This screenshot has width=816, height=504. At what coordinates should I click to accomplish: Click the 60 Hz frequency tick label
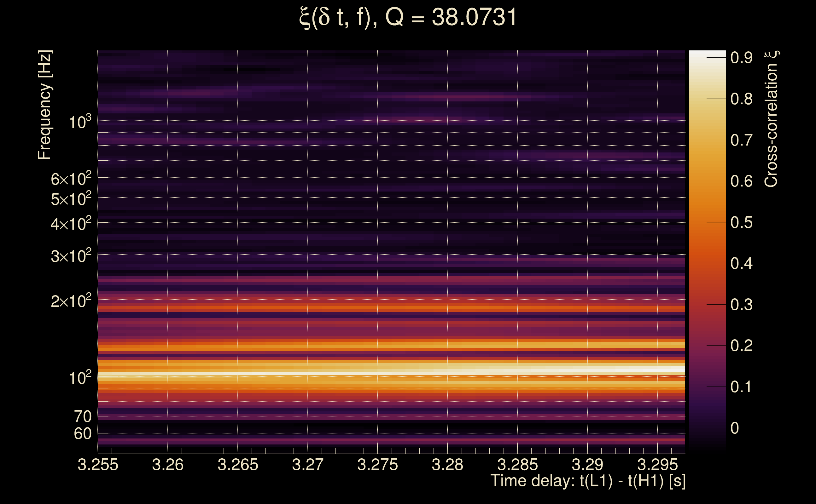point(82,434)
